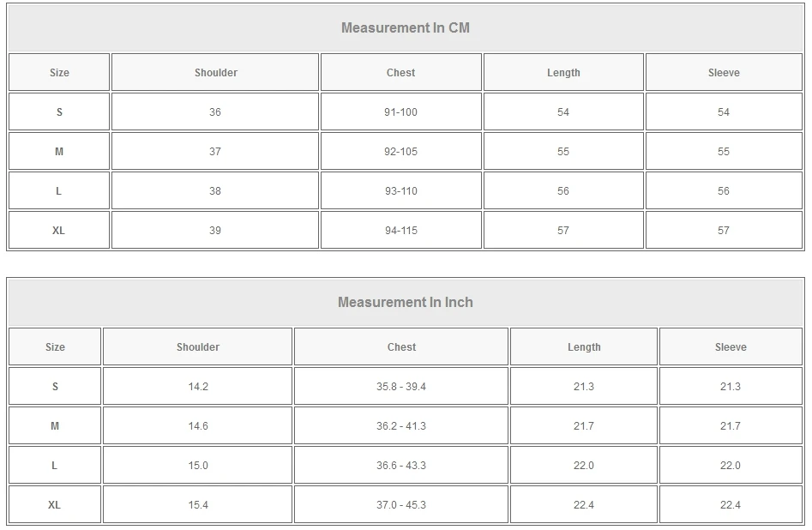Select the Length header in the Inch table
The height and width of the screenshot is (530, 812).
click(x=584, y=347)
